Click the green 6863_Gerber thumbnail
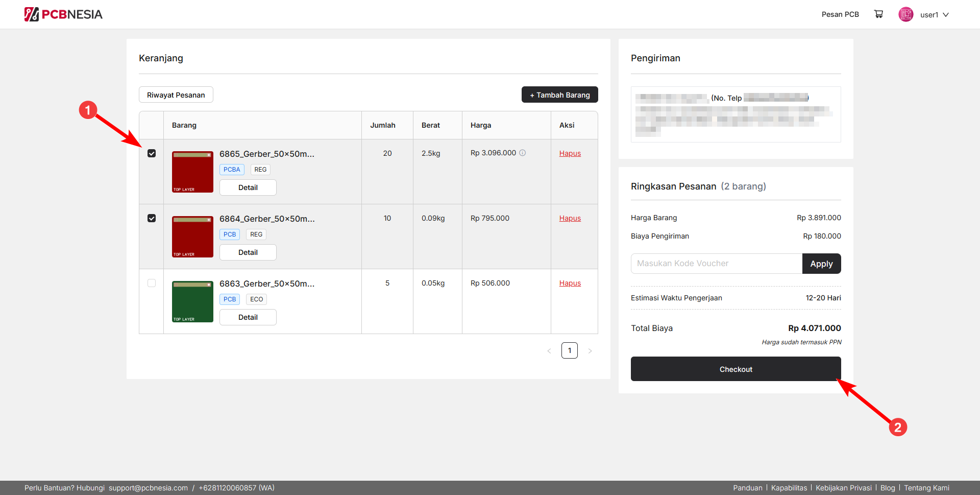This screenshot has width=980, height=495. point(192,301)
